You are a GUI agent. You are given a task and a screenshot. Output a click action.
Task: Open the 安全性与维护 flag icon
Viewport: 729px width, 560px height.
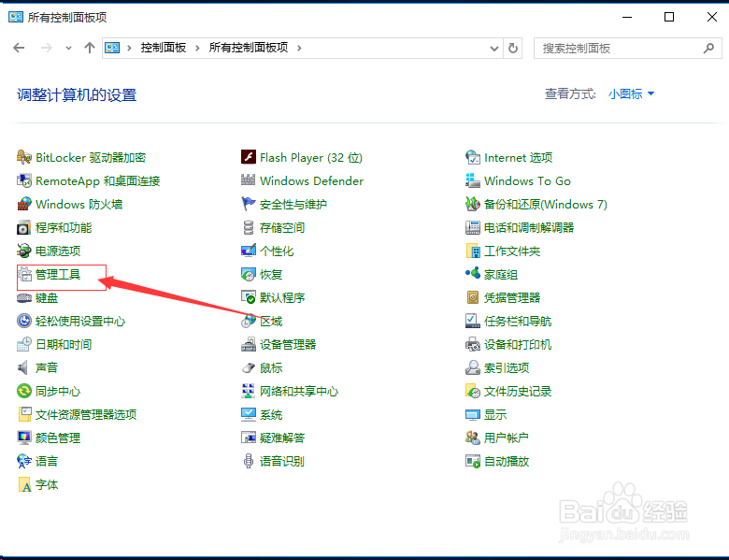tap(249, 204)
